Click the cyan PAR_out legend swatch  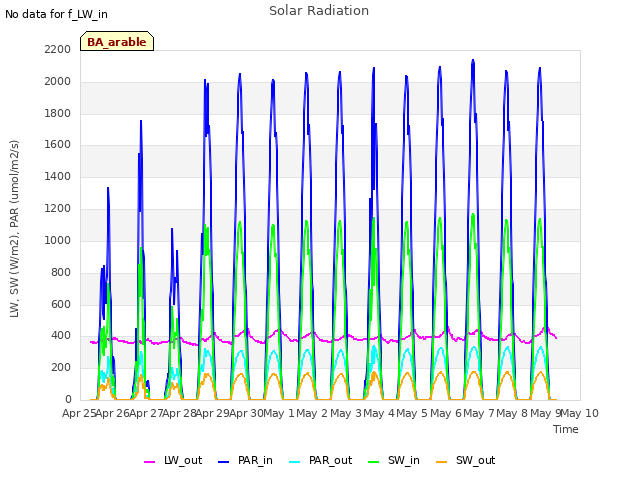tap(294, 462)
